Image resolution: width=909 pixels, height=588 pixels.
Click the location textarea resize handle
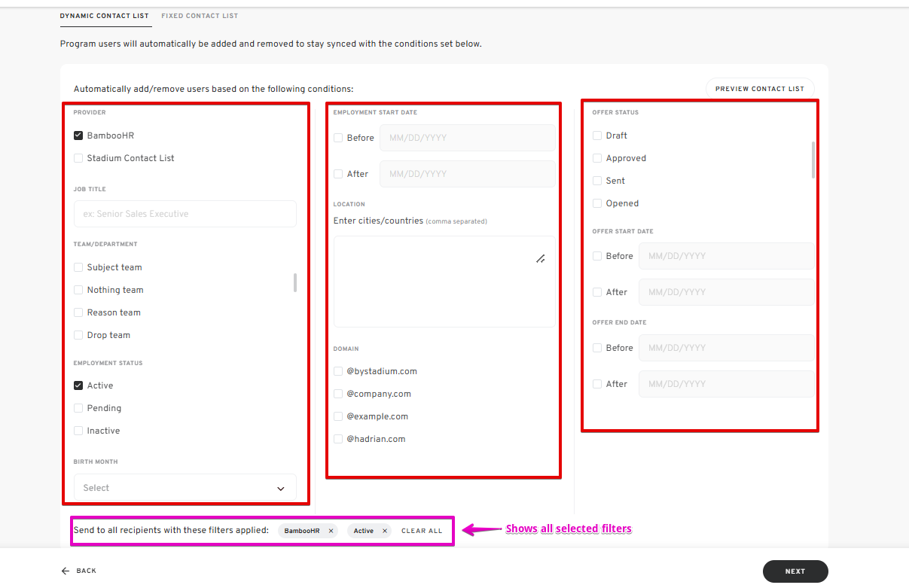pos(540,259)
